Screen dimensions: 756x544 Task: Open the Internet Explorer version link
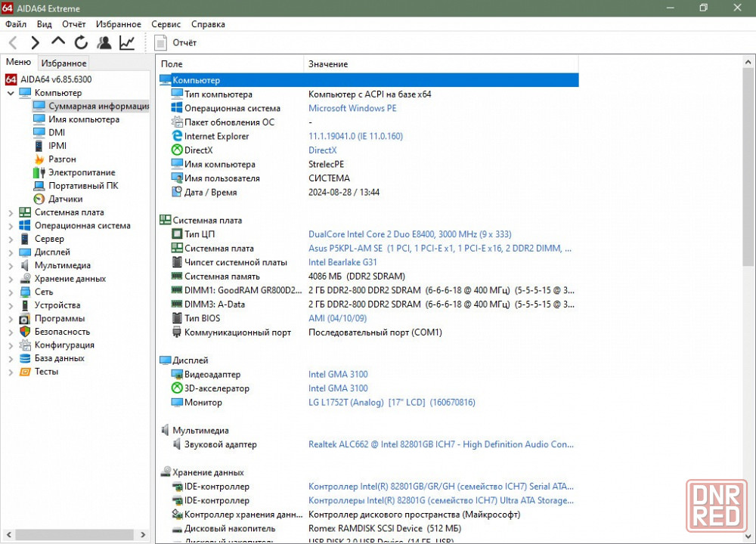[356, 136]
